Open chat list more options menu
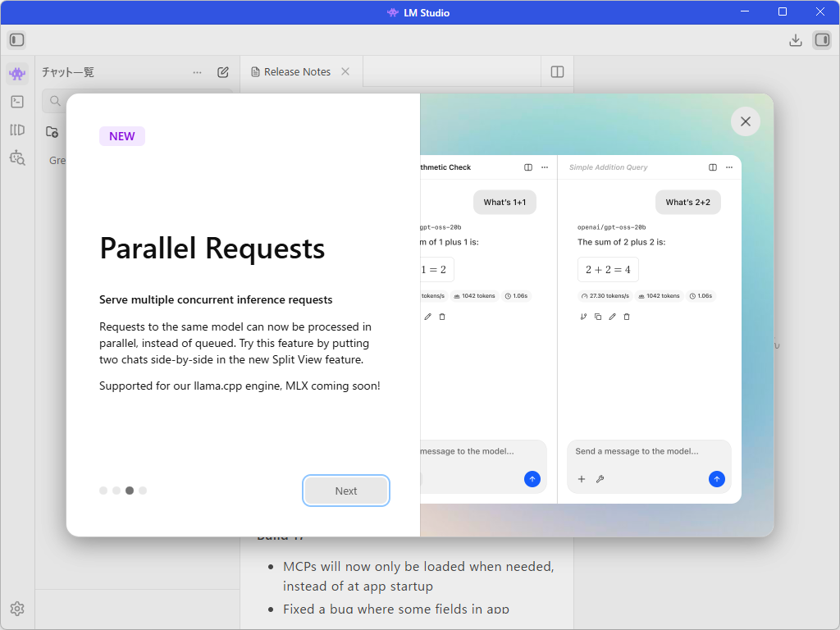Viewport: 840px width, 630px height. 197,72
